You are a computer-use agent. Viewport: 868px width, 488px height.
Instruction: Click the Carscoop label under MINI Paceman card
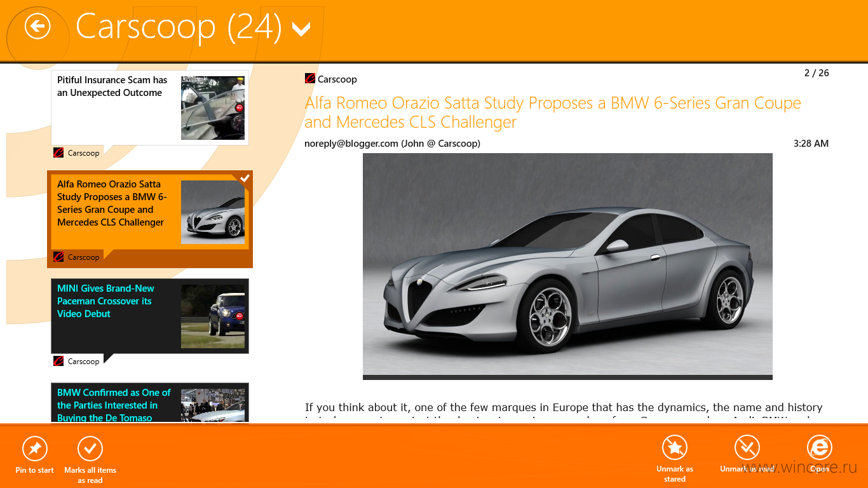point(83,362)
